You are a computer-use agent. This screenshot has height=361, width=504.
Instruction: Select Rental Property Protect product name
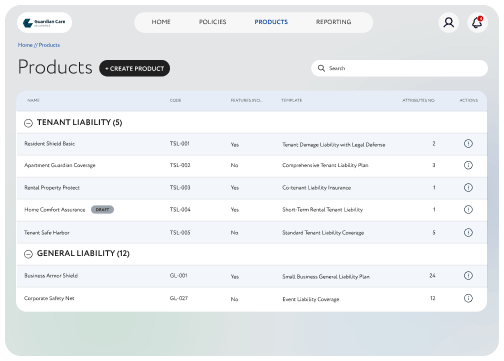click(52, 188)
